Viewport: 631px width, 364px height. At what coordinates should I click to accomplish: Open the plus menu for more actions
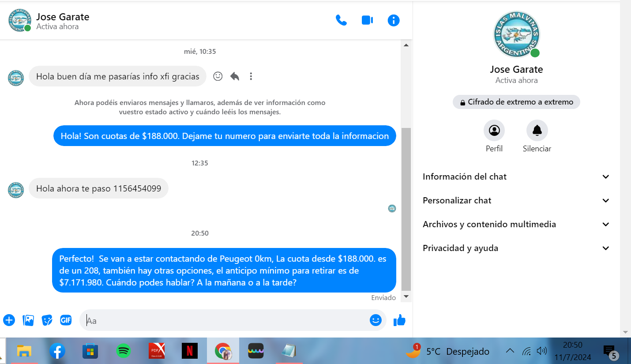tap(9, 320)
